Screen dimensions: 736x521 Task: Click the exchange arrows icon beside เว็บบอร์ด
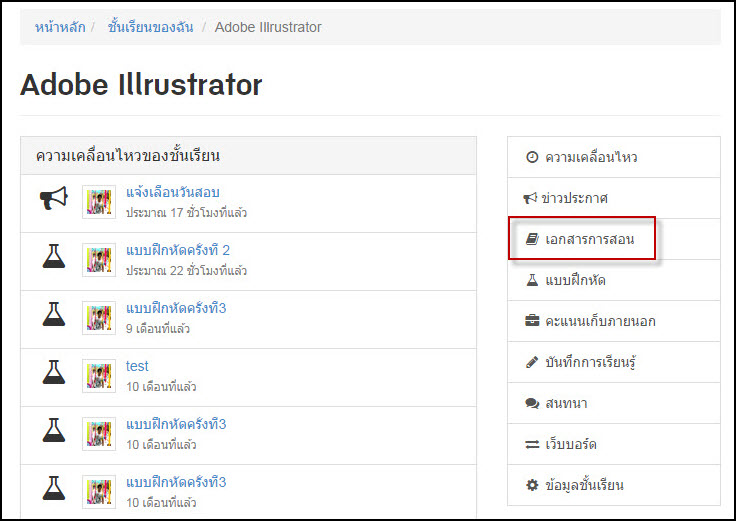click(x=532, y=444)
